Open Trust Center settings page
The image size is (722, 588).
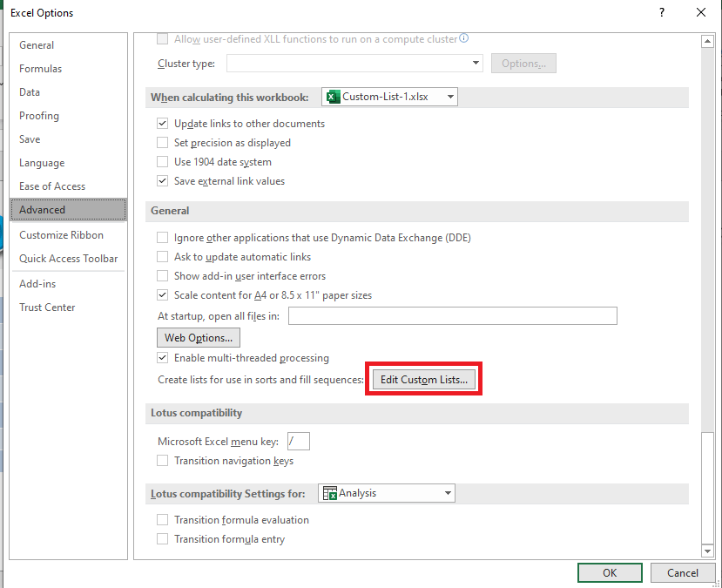[47, 308]
